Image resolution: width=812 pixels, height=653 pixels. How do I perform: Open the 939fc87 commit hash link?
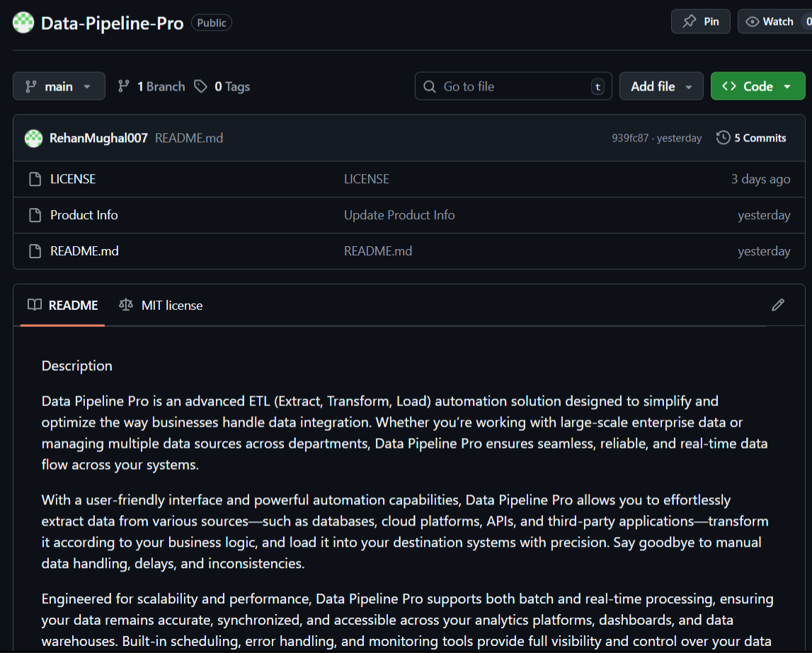629,138
